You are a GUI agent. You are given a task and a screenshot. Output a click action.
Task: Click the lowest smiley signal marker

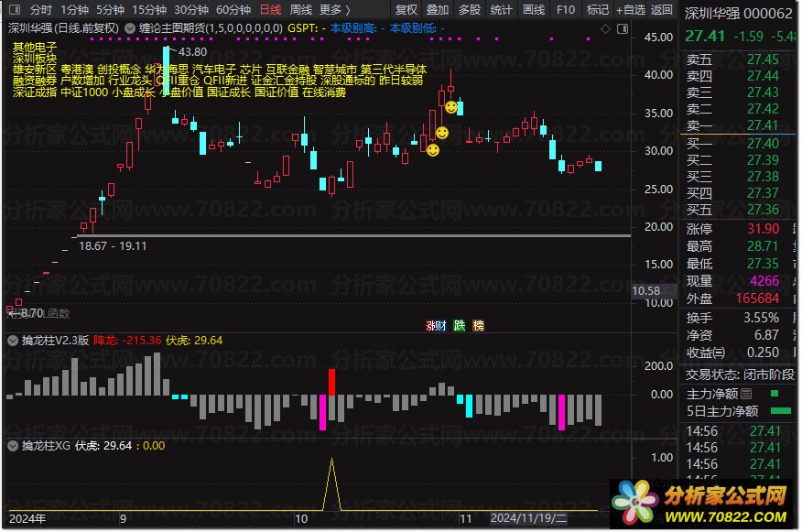433,150
